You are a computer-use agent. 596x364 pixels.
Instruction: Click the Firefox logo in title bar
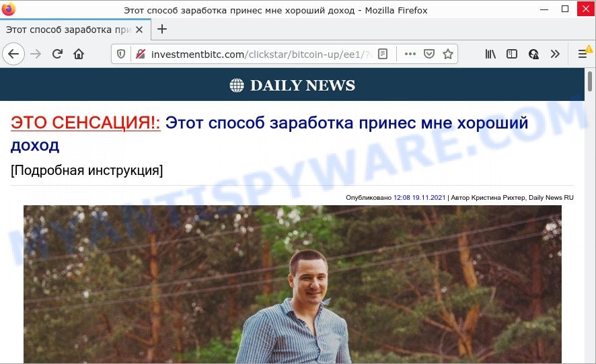click(x=8, y=9)
